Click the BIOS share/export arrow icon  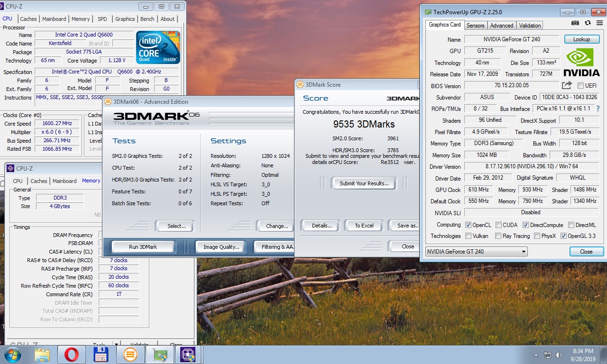click(x=567, y=85)
